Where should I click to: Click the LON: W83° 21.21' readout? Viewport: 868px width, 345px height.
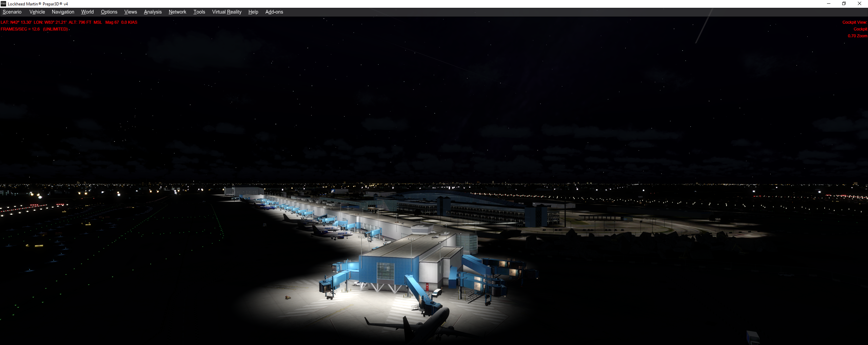click(50, 22)
